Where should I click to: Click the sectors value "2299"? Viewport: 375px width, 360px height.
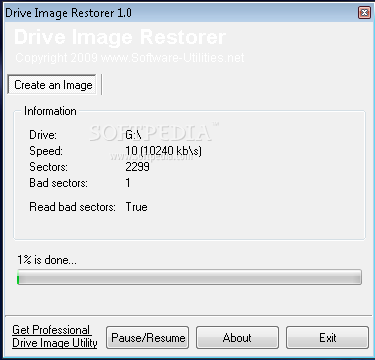[137, 167]
